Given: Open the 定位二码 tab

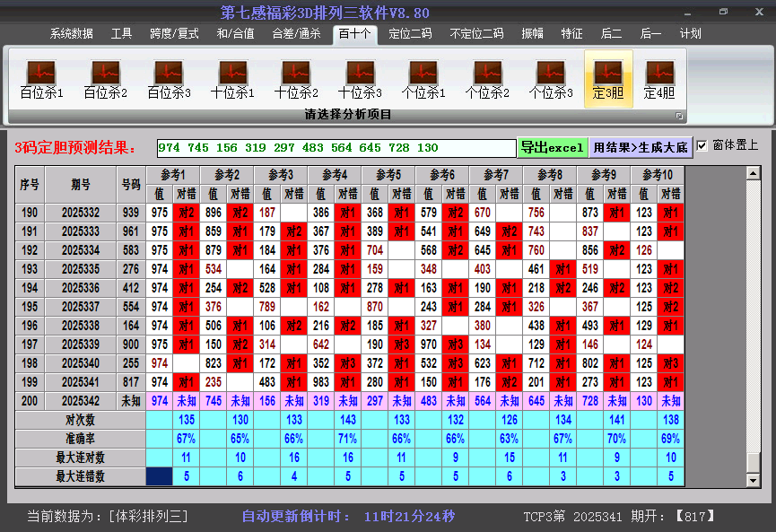Looking at the screenshot, I should point(410,34).
